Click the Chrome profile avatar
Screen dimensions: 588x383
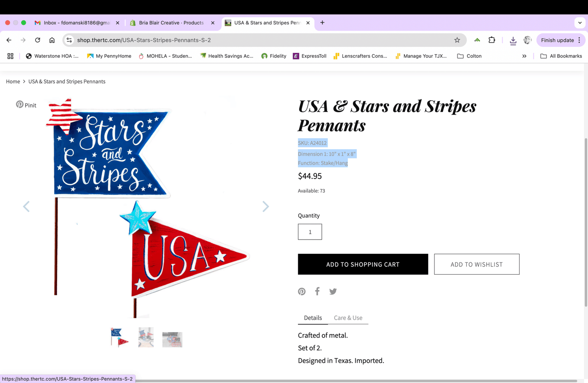click(527, 40)
